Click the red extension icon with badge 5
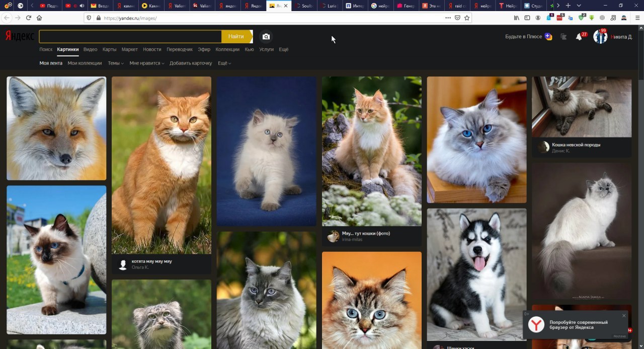The height and width of the screenshot is (349, 644). 559,18
